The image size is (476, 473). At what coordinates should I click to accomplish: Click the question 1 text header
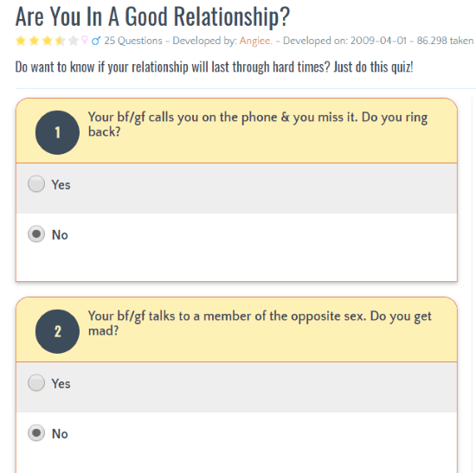pos(258,125)
